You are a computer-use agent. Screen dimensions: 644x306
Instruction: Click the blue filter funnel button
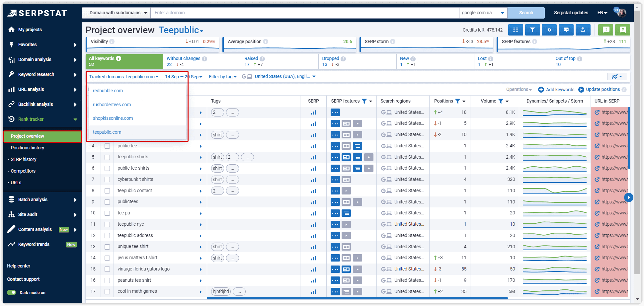click(x=532, y=30)
